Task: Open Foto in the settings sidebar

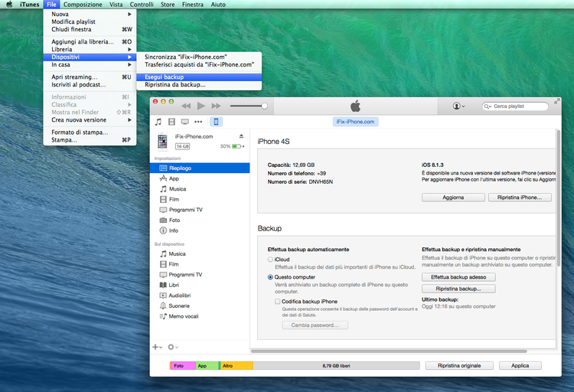Action: pos(174,220)
